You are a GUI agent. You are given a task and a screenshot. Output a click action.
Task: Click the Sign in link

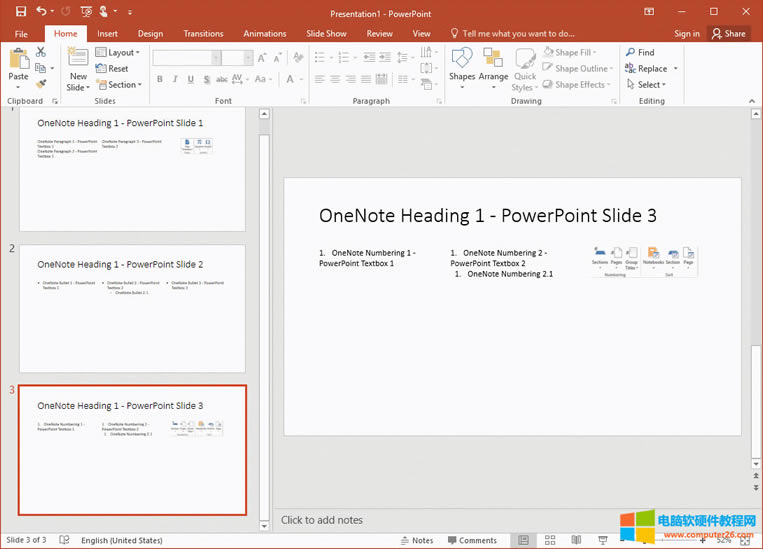[687, 34]
